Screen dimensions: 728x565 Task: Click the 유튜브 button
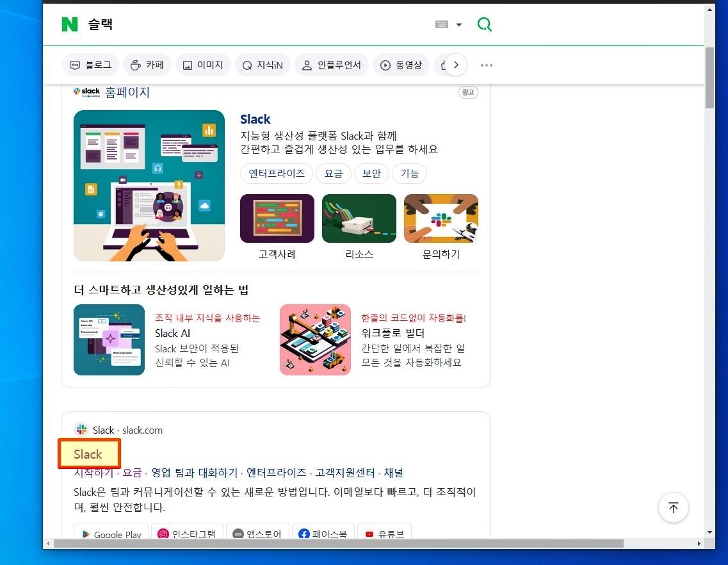385,532
